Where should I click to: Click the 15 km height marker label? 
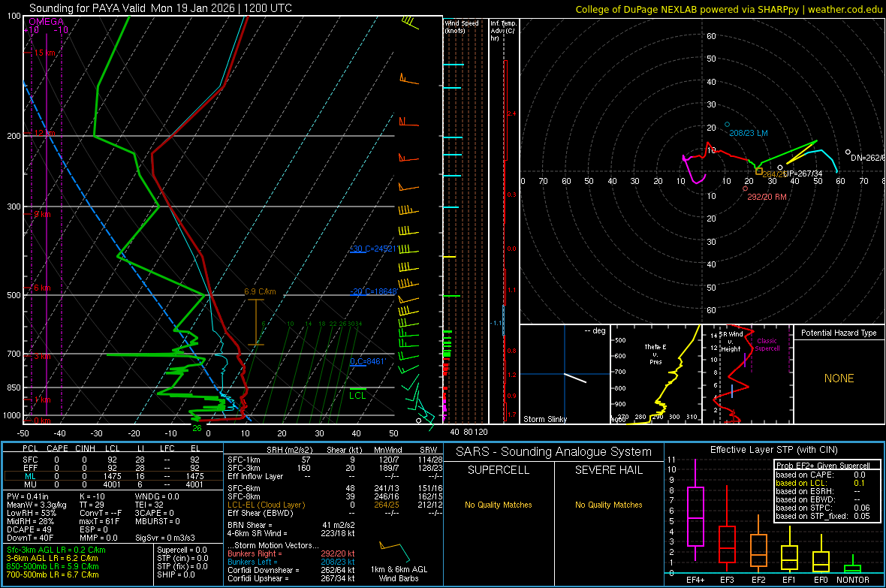tap(45, 53)
